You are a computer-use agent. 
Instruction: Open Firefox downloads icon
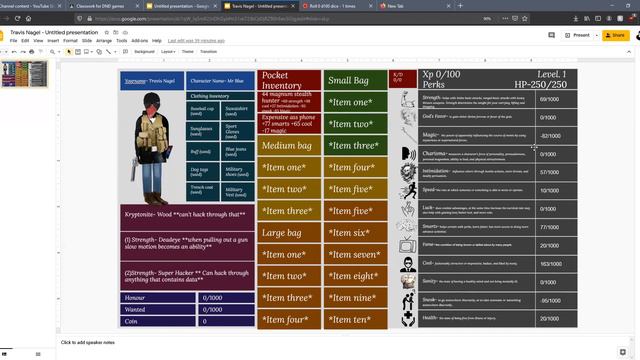576,18
